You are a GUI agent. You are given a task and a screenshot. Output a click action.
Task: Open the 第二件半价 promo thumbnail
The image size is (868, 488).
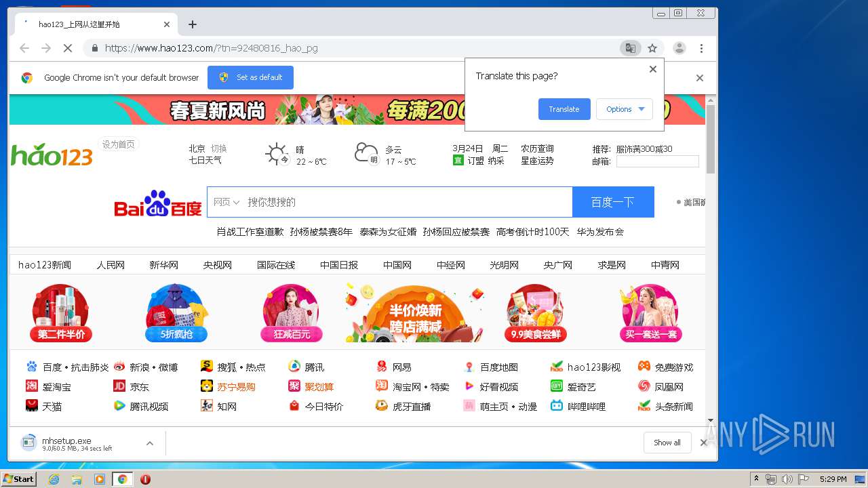[61, 313]
